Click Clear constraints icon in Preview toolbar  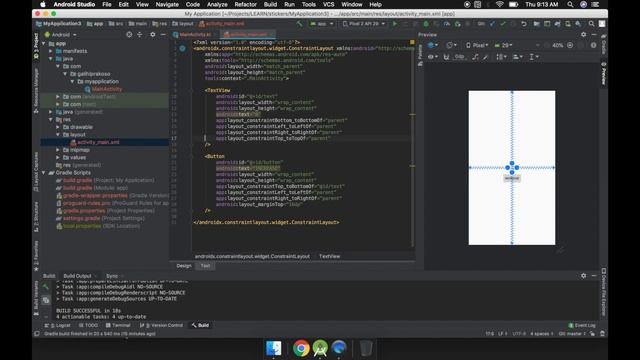click(475, 57)
